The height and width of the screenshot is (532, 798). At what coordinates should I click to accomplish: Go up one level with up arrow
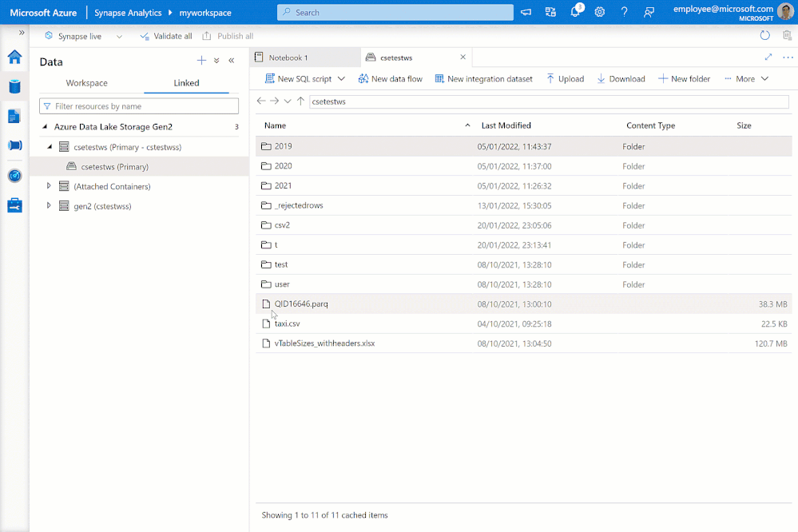click(301, 101)
